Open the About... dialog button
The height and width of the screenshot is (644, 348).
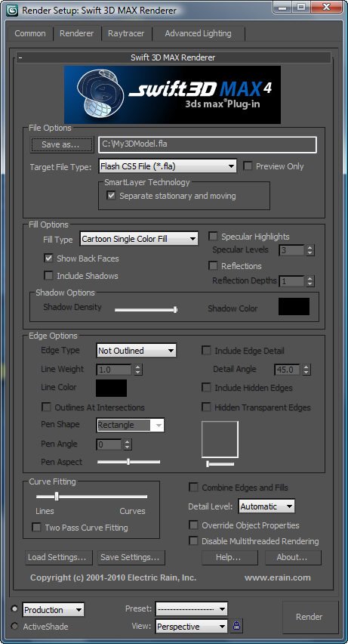pos(293,557)
